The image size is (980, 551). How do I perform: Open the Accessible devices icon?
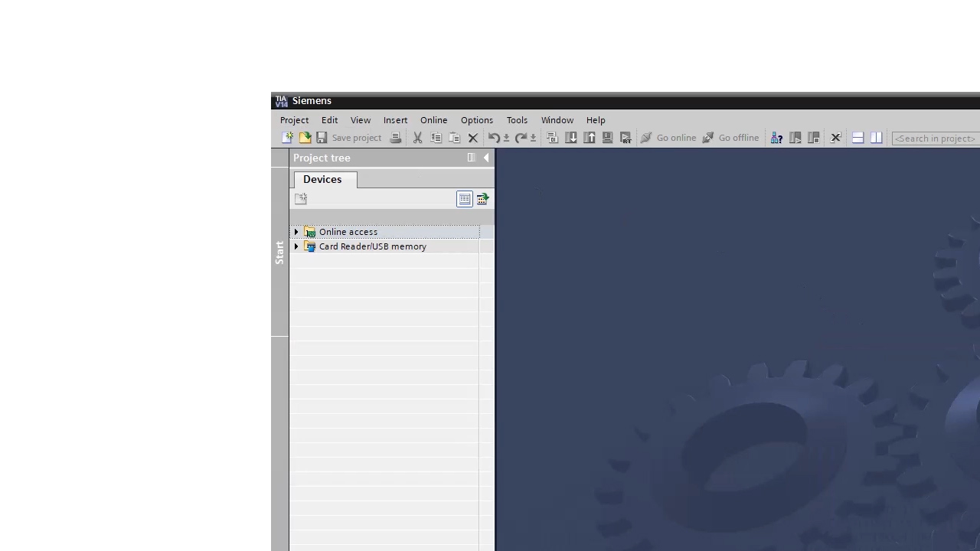(776, 137)
